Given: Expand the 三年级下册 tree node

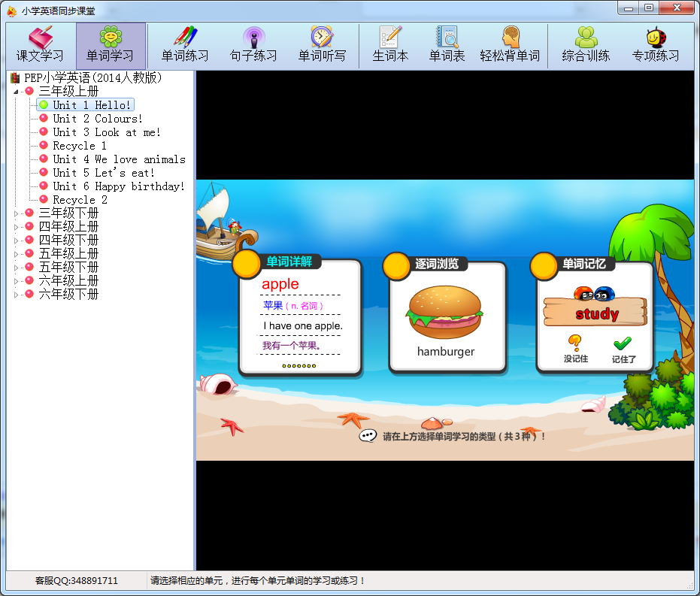Looking at the screenshot, I should (16, 213).
